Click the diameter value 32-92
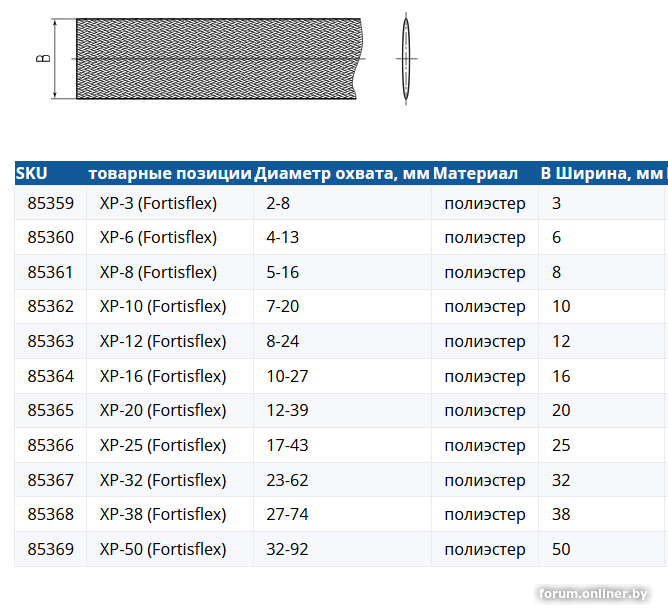Viewport: 668px width, 615px height. coord(287,549)
